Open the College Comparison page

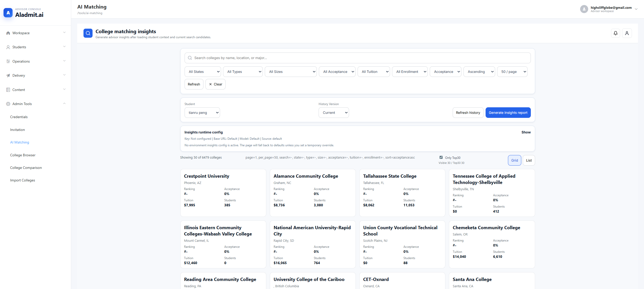(26, 167)
